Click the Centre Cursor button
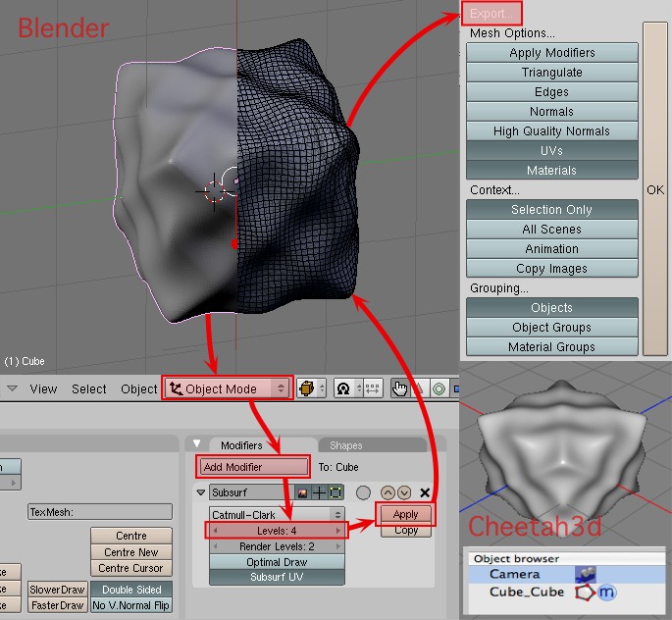672x620 pixels. [131, 568]
